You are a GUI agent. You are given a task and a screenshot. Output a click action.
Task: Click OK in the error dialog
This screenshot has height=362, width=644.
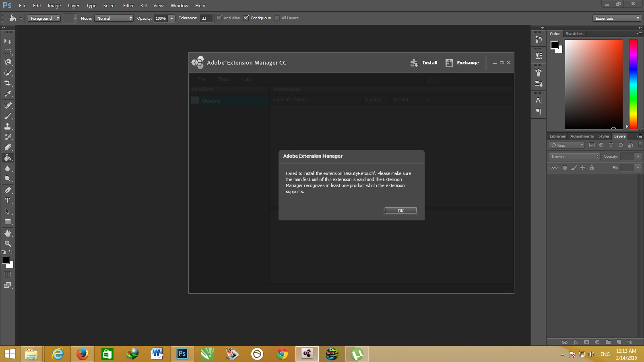tap(400, 211)
